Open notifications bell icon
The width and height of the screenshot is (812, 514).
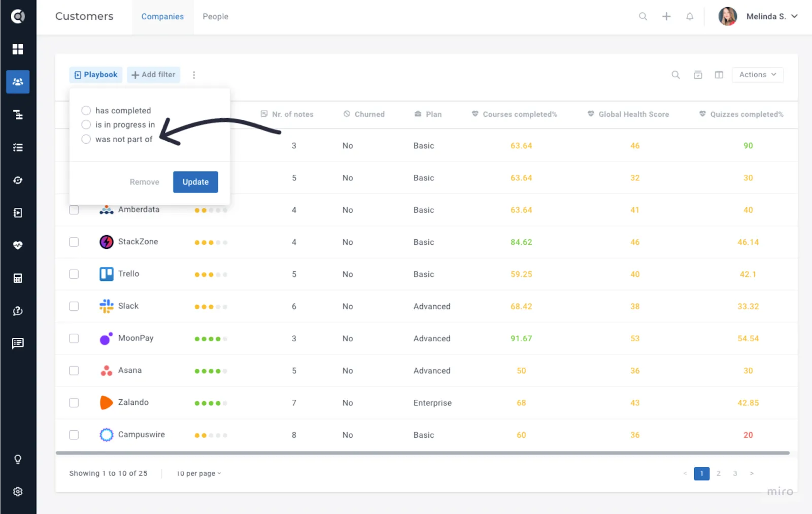[690, 16]
